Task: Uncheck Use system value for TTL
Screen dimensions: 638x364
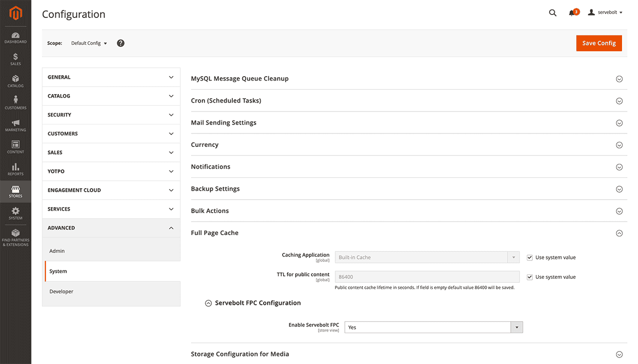Action: [x=530, y=277]
